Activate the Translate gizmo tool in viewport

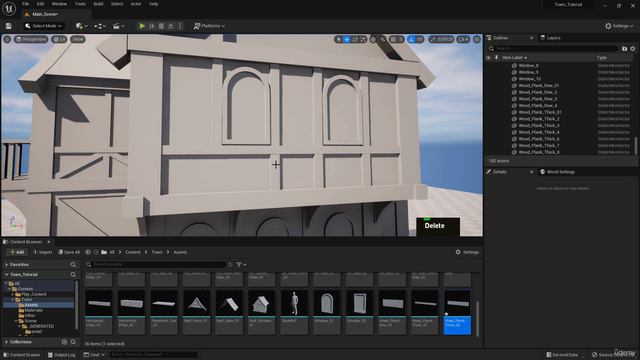347,39
